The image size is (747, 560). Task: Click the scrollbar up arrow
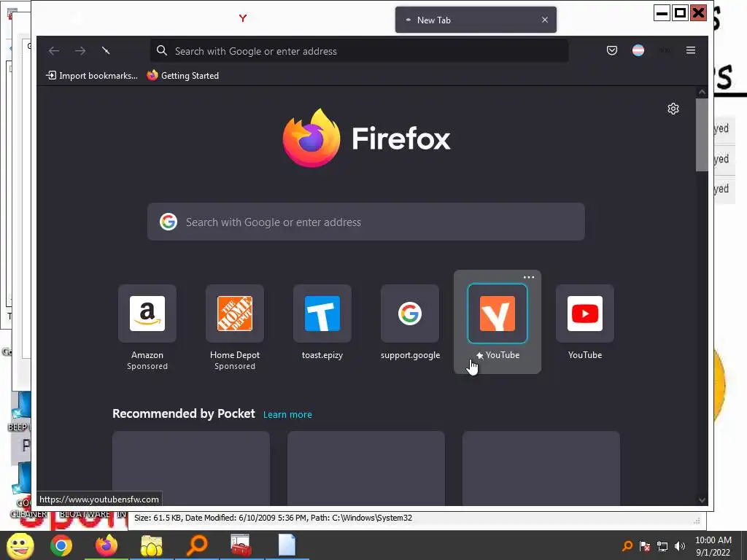[701, 92]
